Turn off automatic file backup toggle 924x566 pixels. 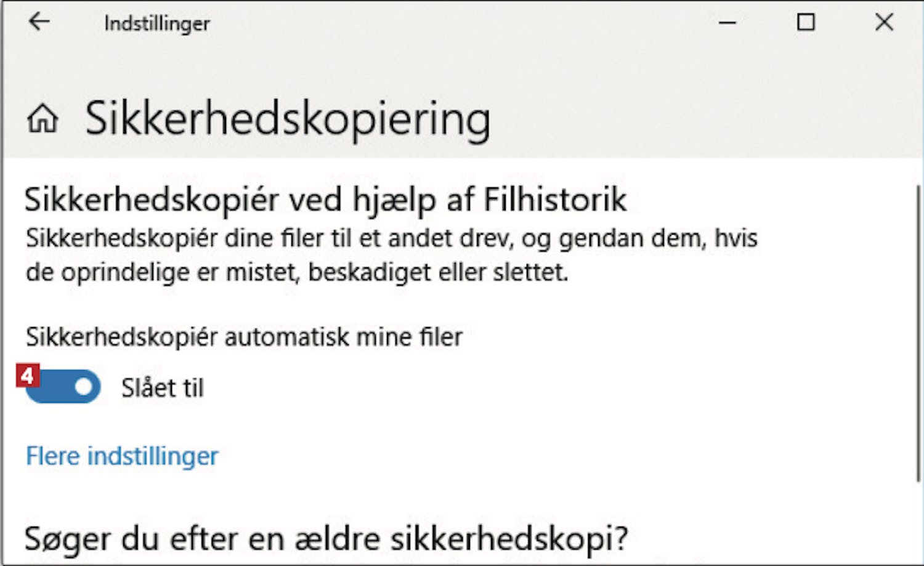coord(64,387)
